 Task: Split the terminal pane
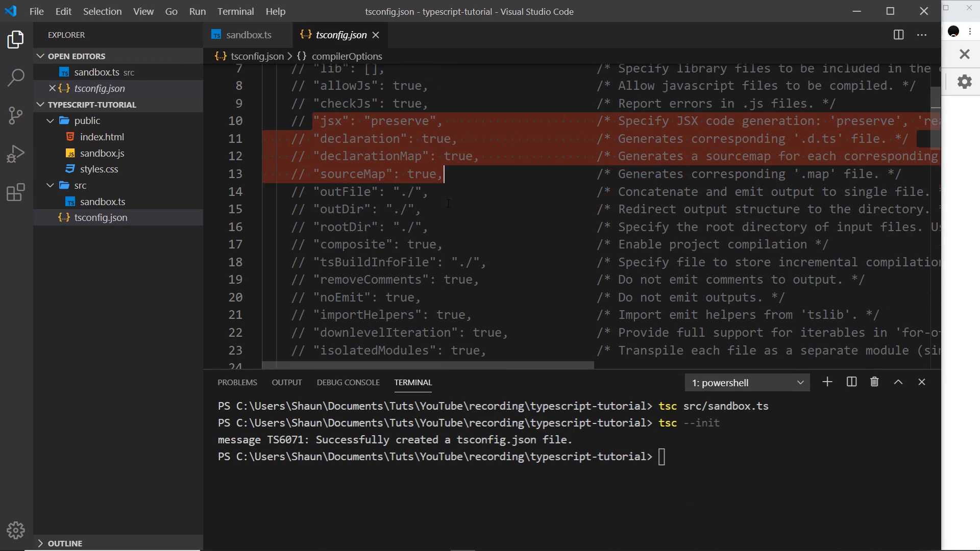click(851, 382)
